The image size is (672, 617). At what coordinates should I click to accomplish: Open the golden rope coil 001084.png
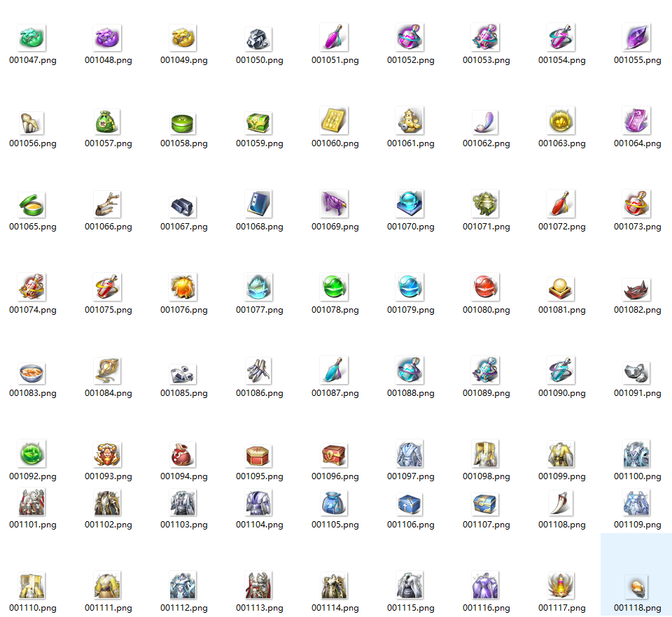tap(107, 370)
